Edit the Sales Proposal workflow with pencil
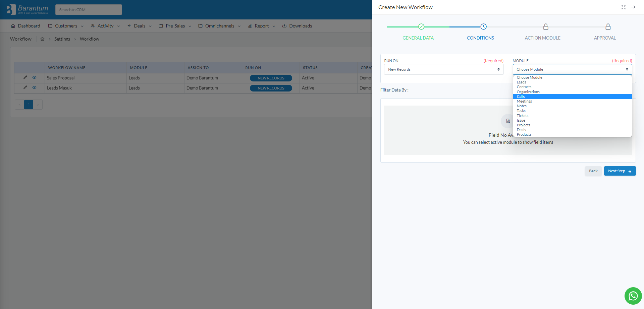644x309 pixels. pyautogui.click(x=25, y=77)
